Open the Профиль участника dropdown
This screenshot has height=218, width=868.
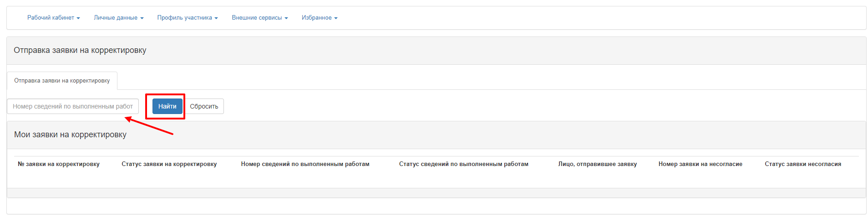tap(188, 18)
